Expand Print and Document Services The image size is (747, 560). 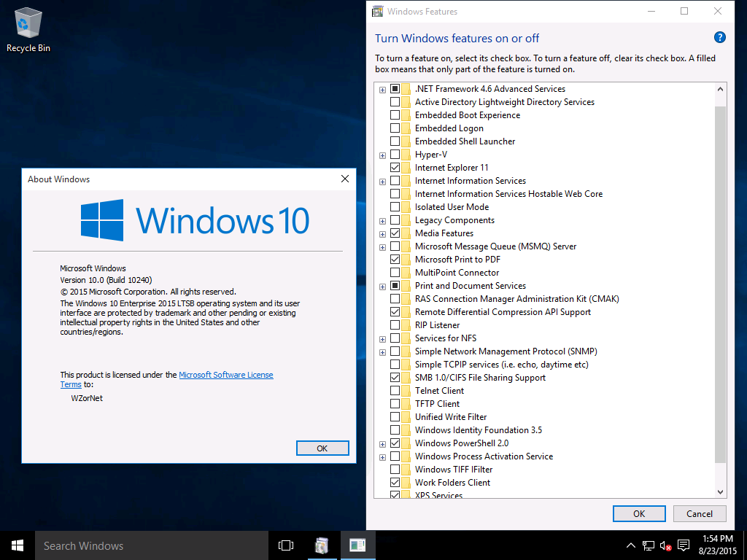pyautogui.click(x=382, y=286)
